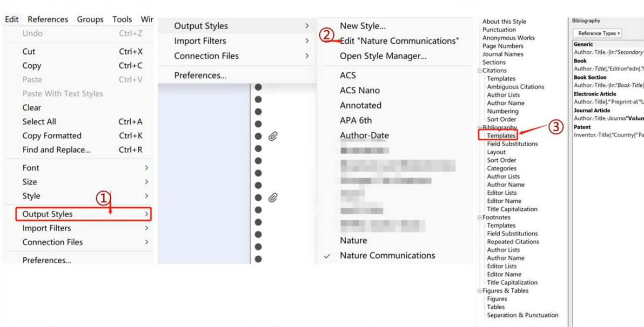Viewport: 644px width, 327px height.
Task: Select Page Numbers in style tree
Action: 502,46
